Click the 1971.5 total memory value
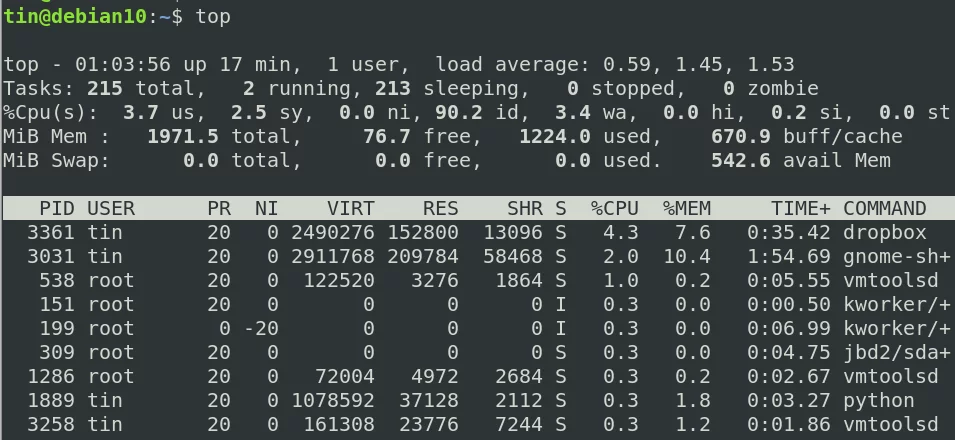This screenshot has width=955, height=440. pos(183,137)
